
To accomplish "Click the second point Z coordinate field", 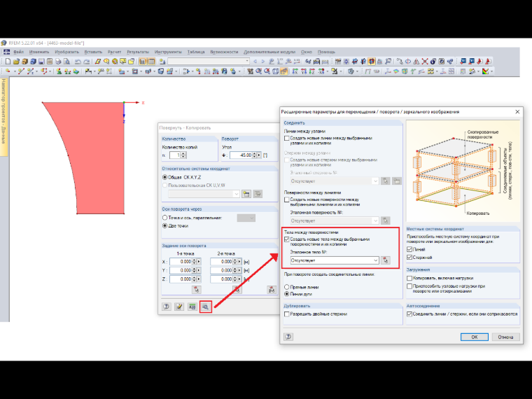I will [x=221, y=279].
